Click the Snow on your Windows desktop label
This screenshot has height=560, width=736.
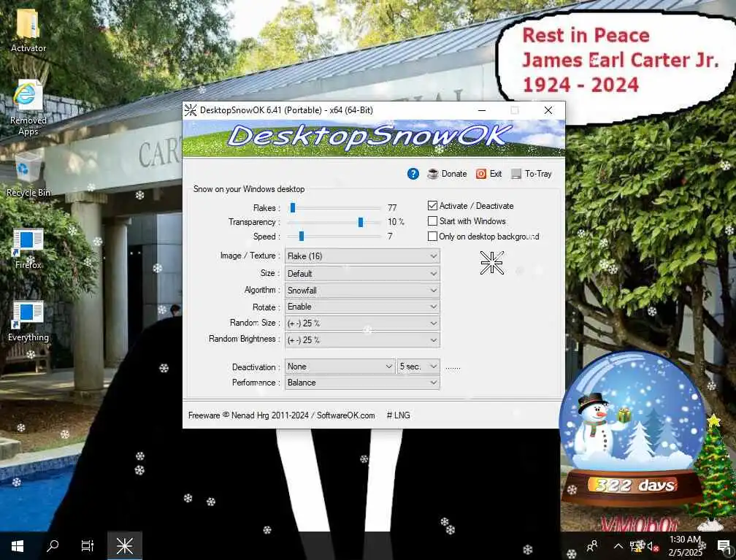pyautogui.click(x=249, y=189)
